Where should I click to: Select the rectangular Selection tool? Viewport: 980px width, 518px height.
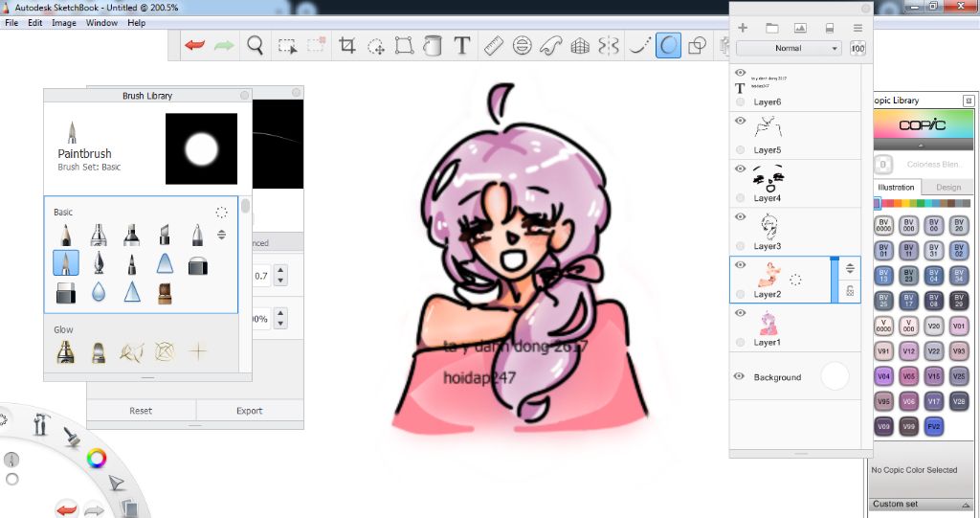(x=287, y=46)
